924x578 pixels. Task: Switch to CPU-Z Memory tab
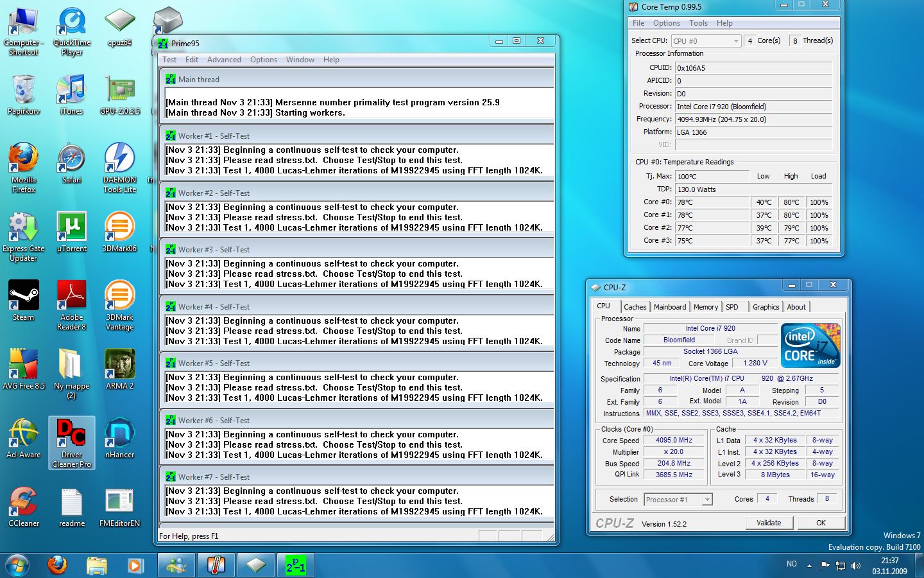(x=706, y=307)
